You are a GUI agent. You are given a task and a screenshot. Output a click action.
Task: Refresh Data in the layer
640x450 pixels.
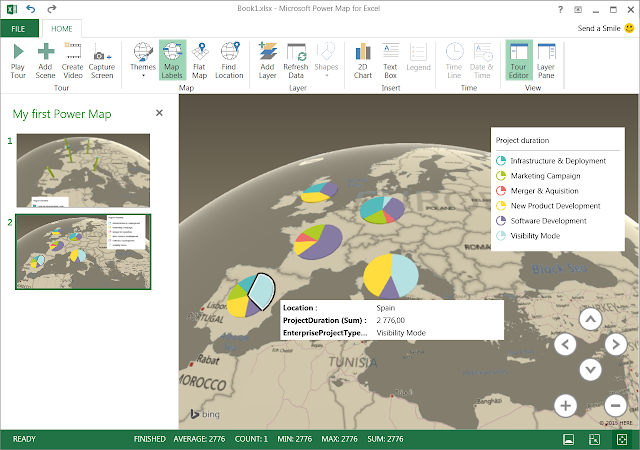tap(296, 60)
